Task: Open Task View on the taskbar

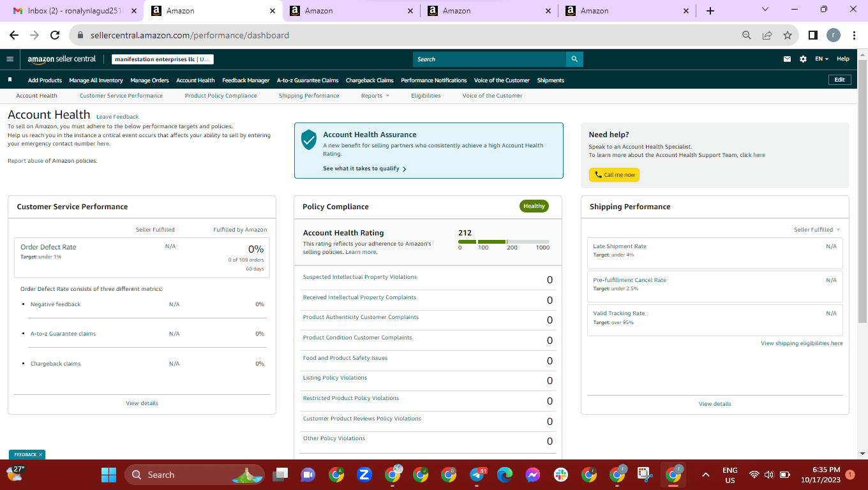Action: 280,475
